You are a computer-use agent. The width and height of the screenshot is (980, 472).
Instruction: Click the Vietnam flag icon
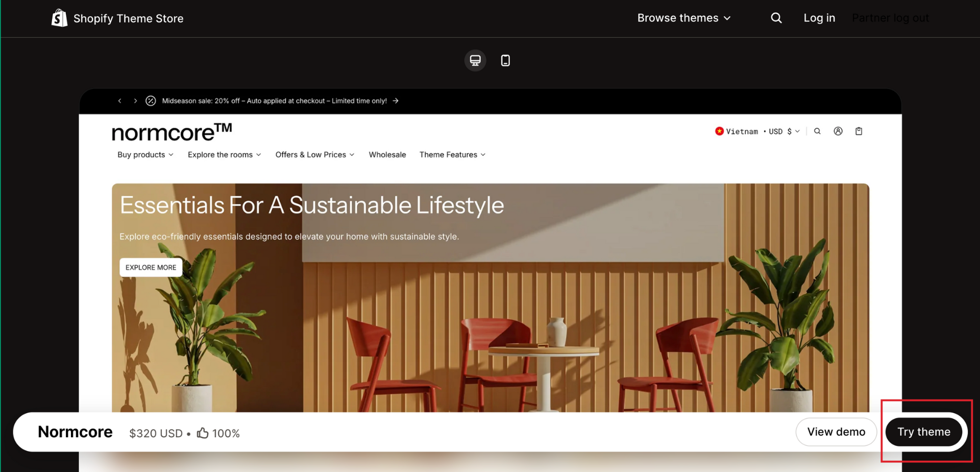[719, 131]
